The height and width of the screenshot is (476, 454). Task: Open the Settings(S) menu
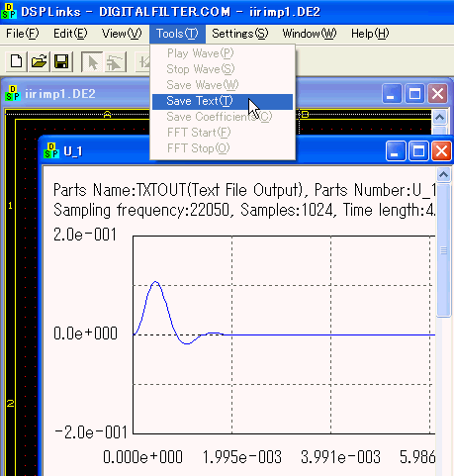pos(240,34)
